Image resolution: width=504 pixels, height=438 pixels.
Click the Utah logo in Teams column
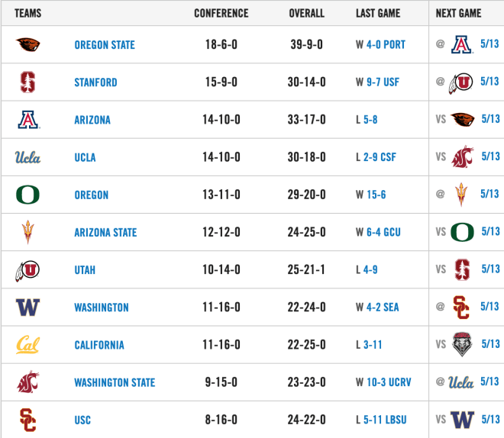[x=27, y=271]
